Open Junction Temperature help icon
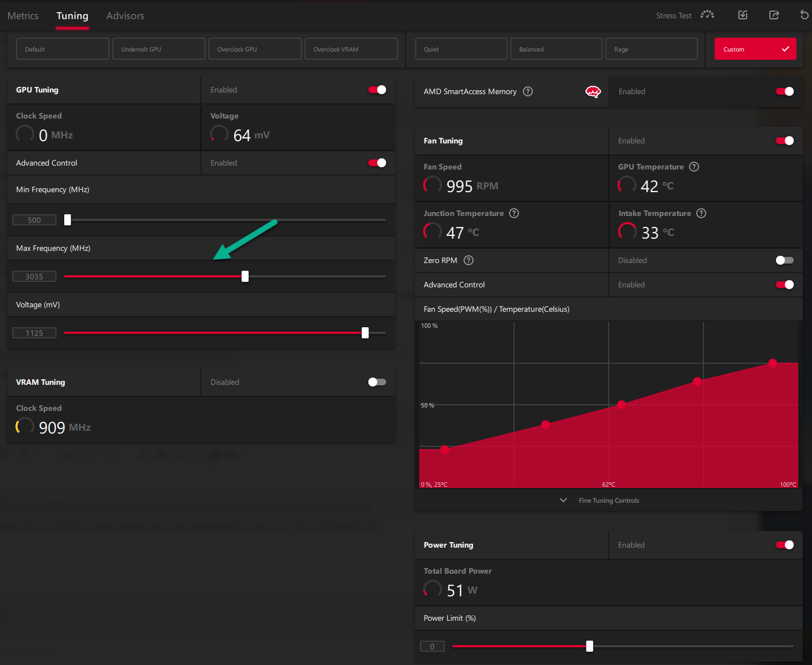 click(514, 213)
